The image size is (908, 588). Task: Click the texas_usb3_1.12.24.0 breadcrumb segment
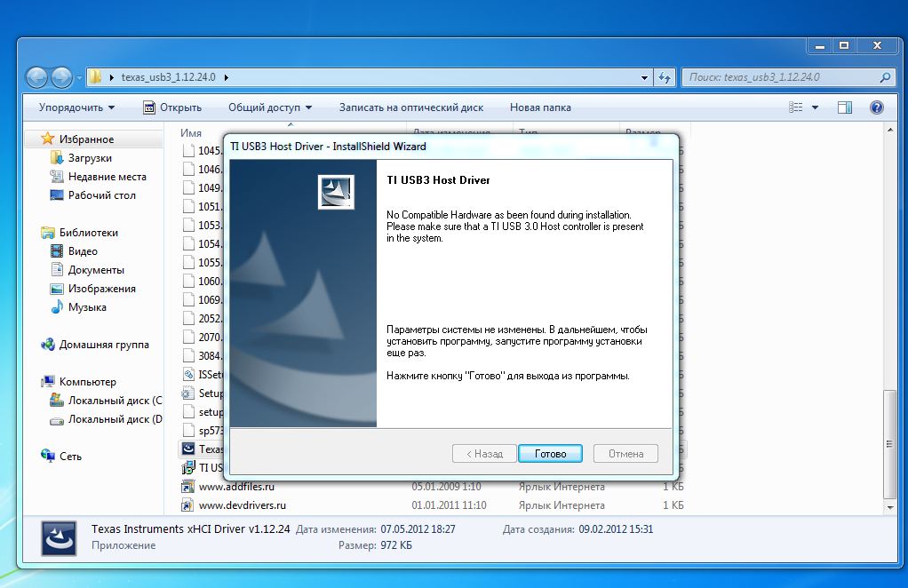coord(168,77)
